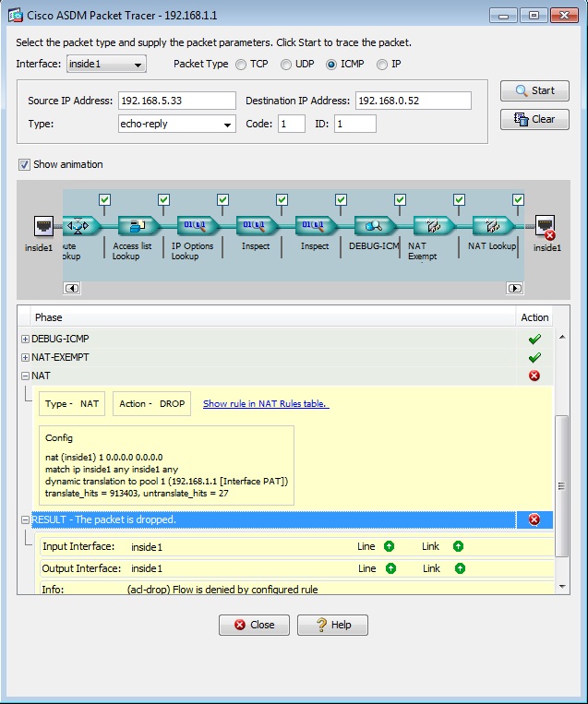Click the Route Lookup phase icon
588x704 pixels.
81,225
